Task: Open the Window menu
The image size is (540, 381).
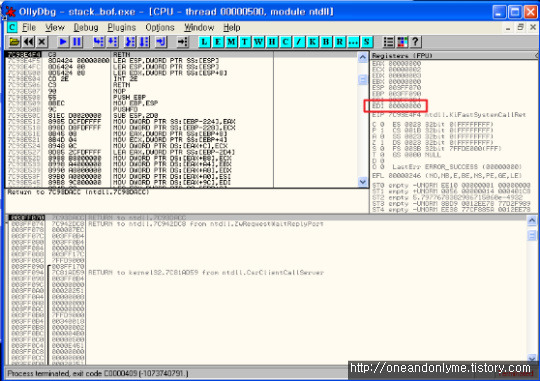Action: coord(199,27)
